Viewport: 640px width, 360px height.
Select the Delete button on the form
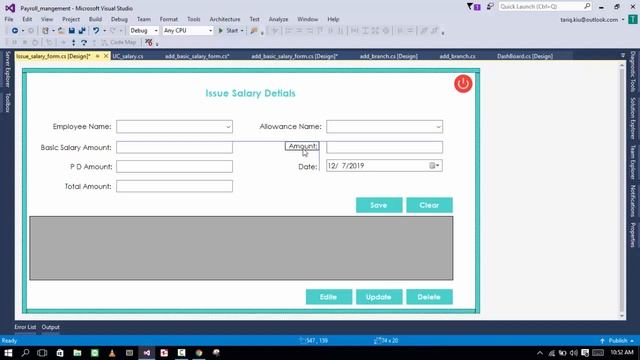click(429, 297)
